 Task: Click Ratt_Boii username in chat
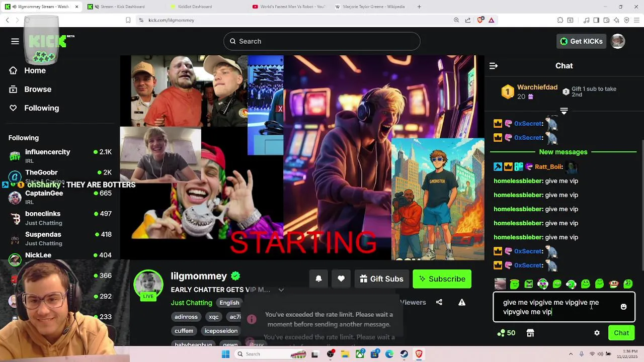click(548, 167)
